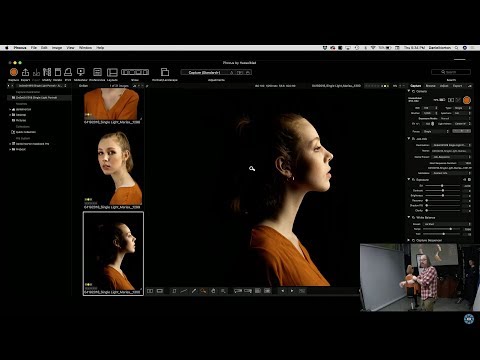
Task: Select the orange zoom magnifier tool
Action: (203, 291)
